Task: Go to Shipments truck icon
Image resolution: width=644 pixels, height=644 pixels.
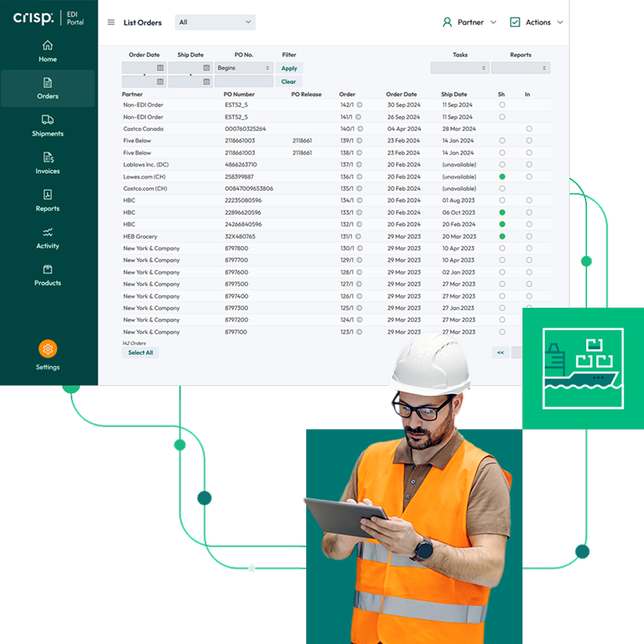Action: (x=48, y=120)
